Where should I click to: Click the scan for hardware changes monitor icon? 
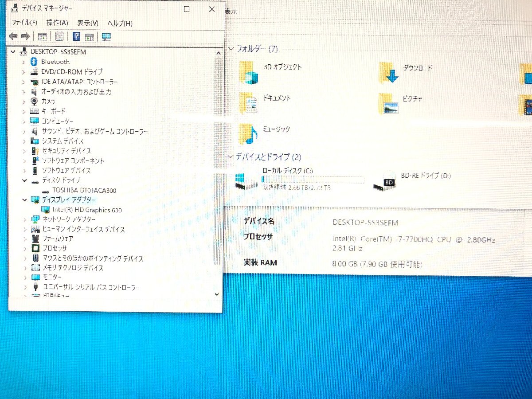coord(107,37)
